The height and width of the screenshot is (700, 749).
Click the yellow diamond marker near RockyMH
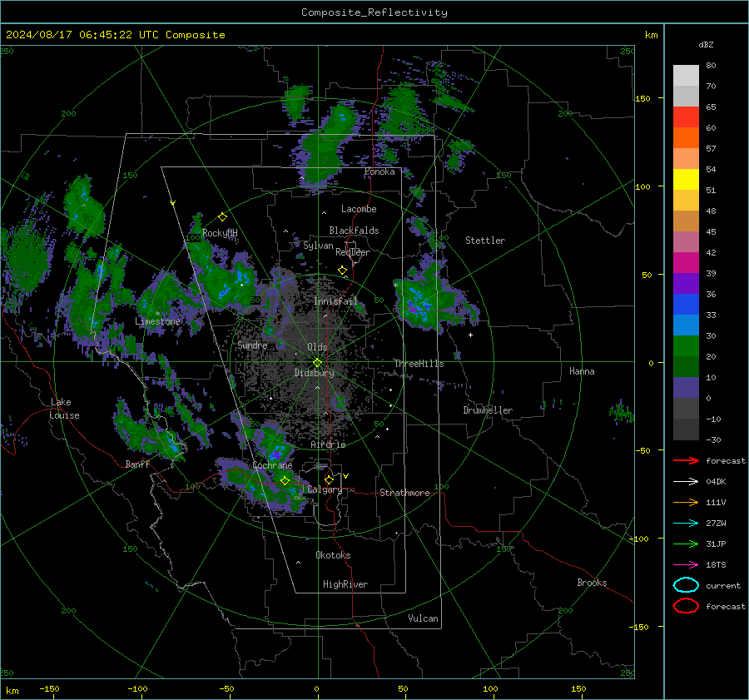[222, 217]
